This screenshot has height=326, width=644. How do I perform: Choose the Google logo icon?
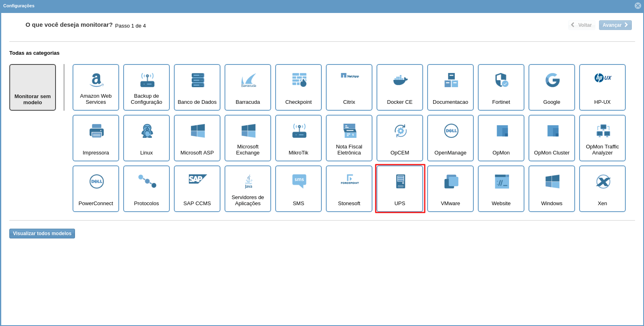552,80
